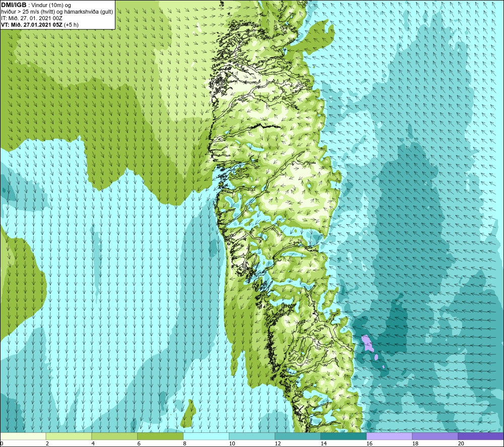504x447 pixels.
Task: Click the legend label '16'
Action: [x=369, y=443]
